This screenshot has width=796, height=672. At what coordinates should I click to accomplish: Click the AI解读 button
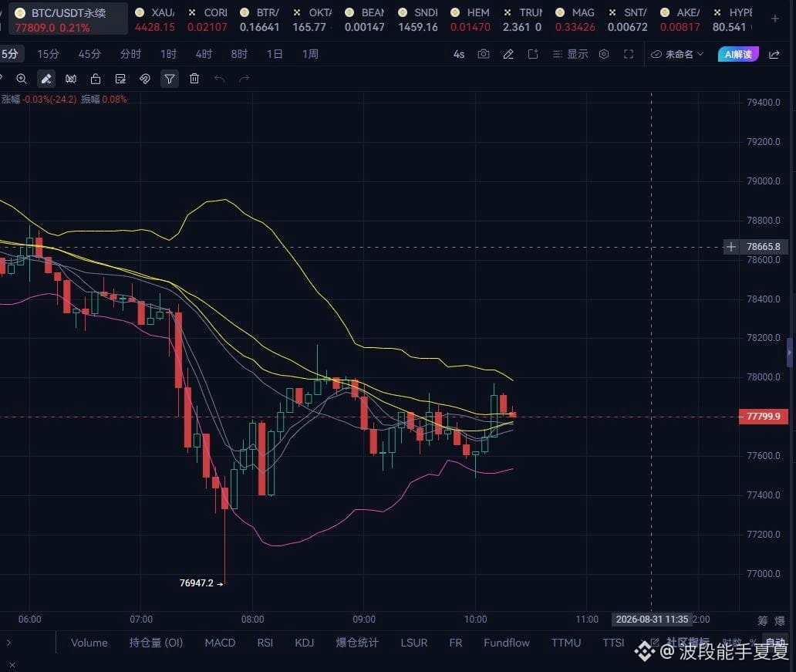point(738,54)
